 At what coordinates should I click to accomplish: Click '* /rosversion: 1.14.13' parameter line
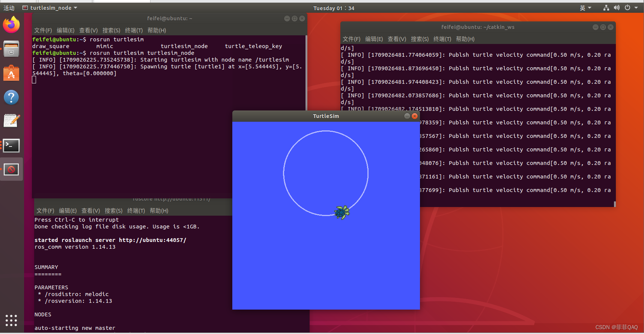[75, 301]
